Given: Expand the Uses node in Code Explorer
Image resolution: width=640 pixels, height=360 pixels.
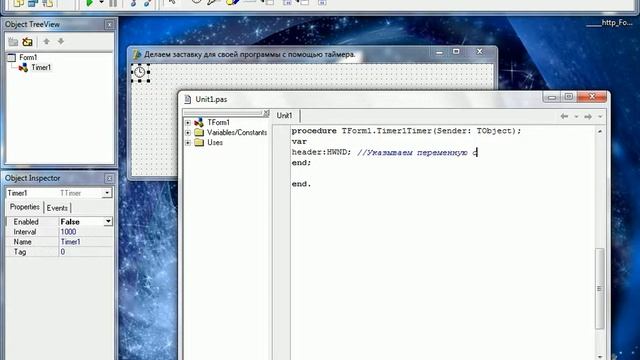Looking at the screenshot, I should click(188, 142).
